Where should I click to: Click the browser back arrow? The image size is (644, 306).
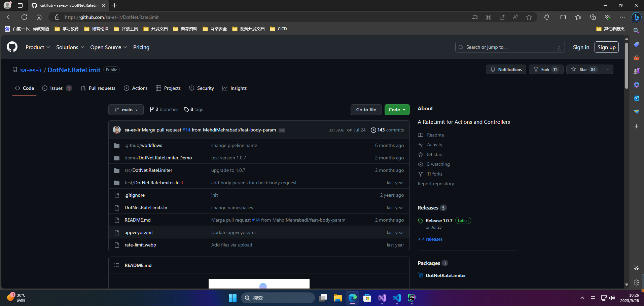(x=9, y=17)
